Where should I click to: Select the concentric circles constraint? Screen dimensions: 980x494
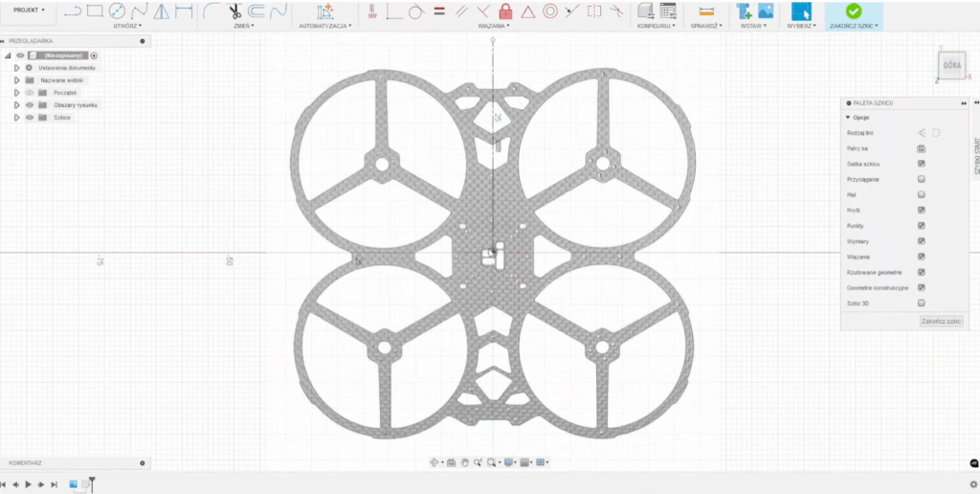click(x=550, y=11)
